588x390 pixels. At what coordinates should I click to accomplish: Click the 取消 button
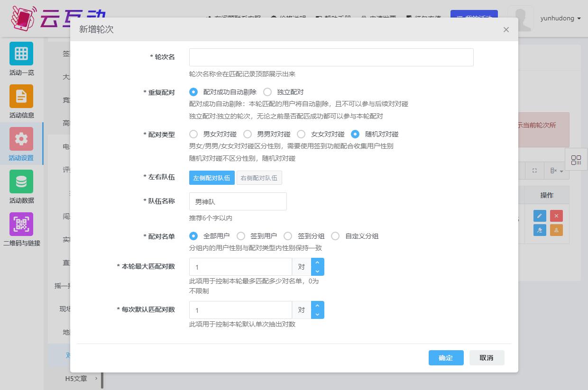coord(487,358)
